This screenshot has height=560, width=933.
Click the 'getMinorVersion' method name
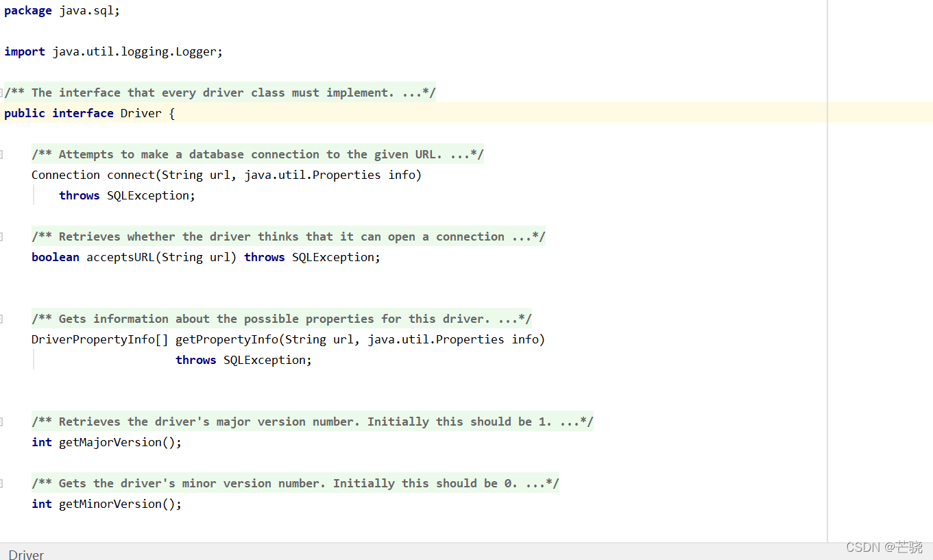click(110, 504)
